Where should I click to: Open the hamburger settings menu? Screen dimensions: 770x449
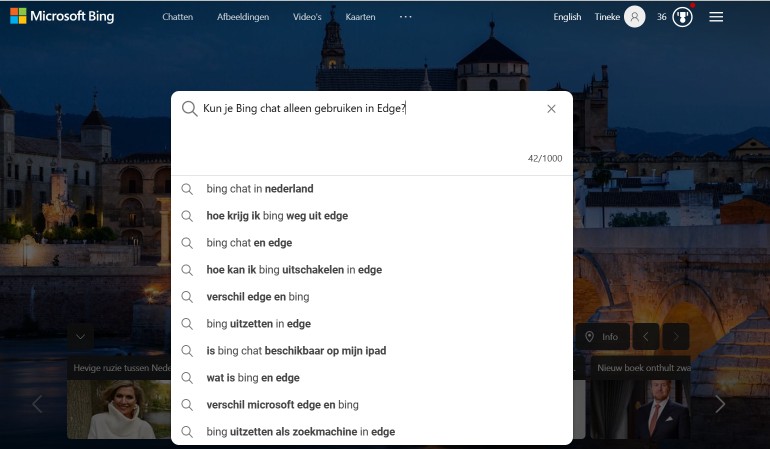pyautogui.click(x=716, y=17)
